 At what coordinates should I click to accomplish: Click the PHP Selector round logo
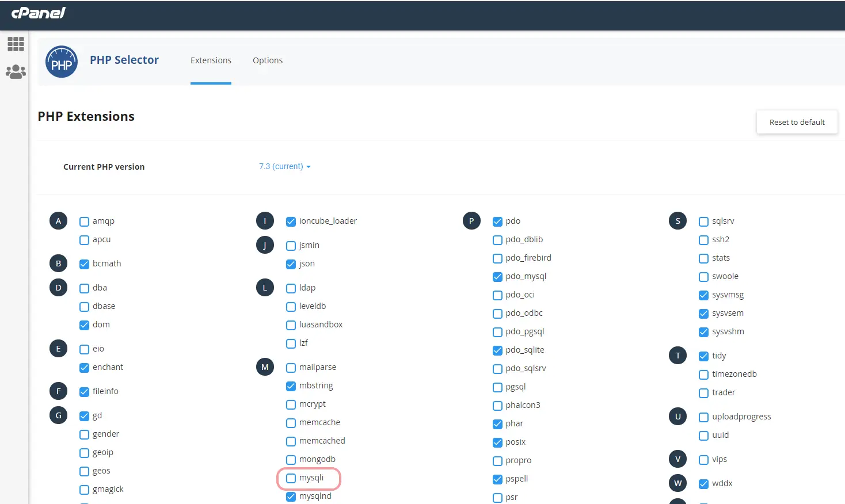pyautogui.click(x=62, y=62)
